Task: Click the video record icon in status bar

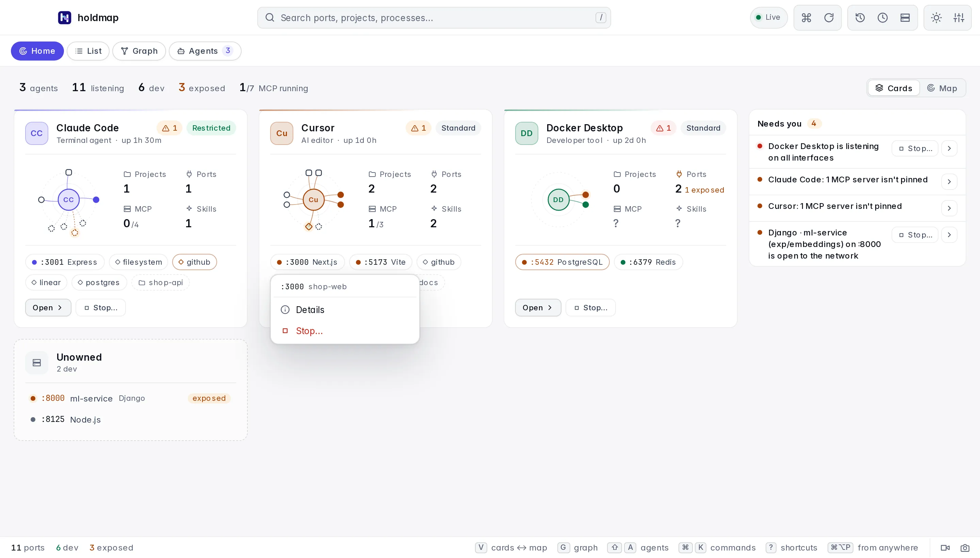Action: (x=945, y=548)
